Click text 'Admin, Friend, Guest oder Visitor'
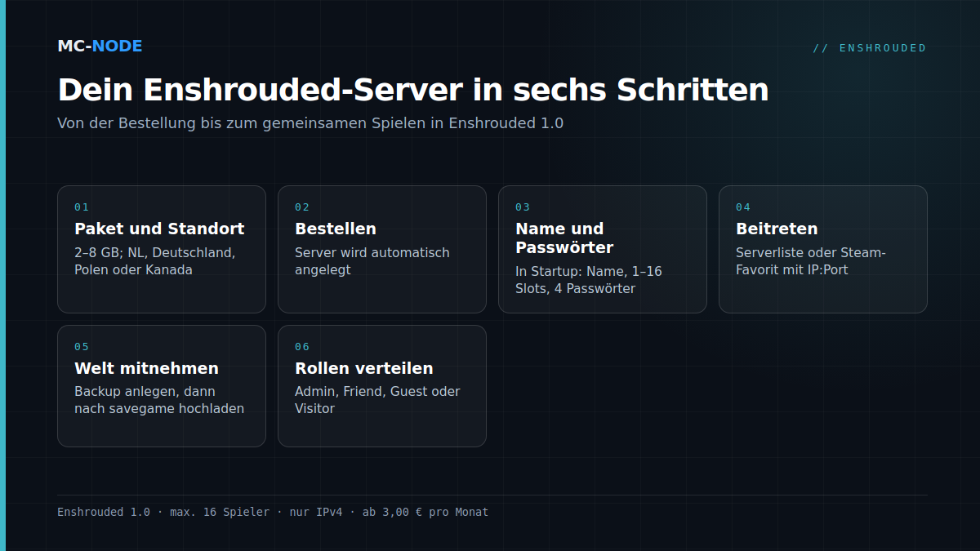Viewport: 980px width, 551px height. pyautogui.click(x=377, y=400)
